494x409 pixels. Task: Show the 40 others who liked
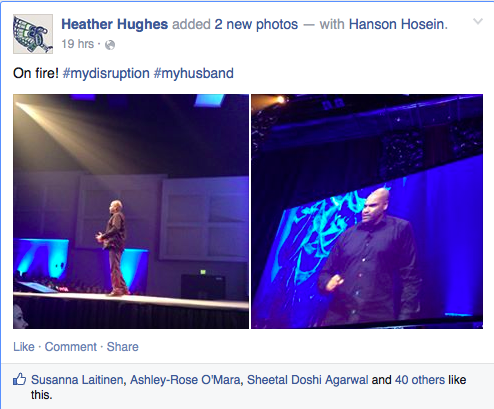(420, 380)
